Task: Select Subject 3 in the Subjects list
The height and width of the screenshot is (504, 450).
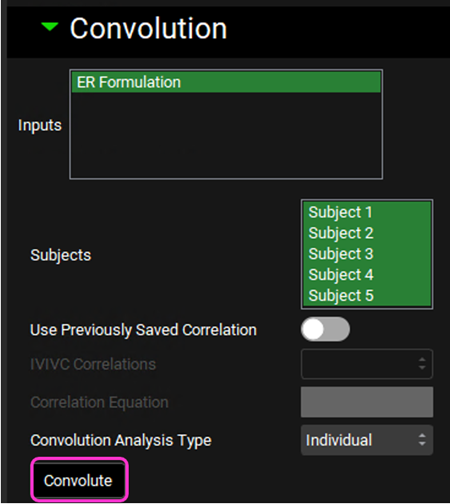Action: point(367,254)
